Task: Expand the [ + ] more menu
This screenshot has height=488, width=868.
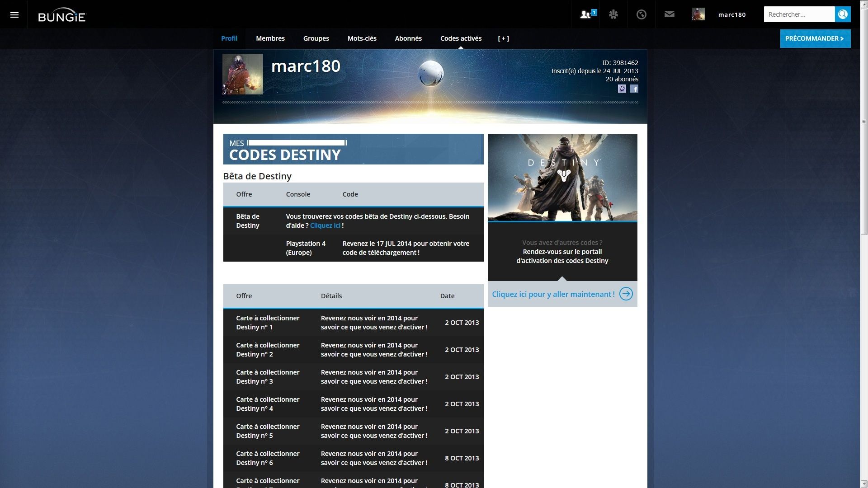Action: click(504, 38)
